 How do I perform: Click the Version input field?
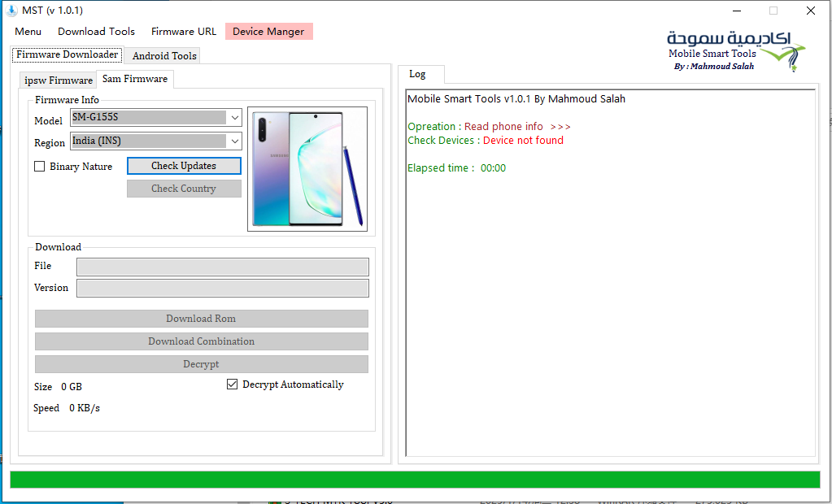pyautogui.click(x=223, y=288)
